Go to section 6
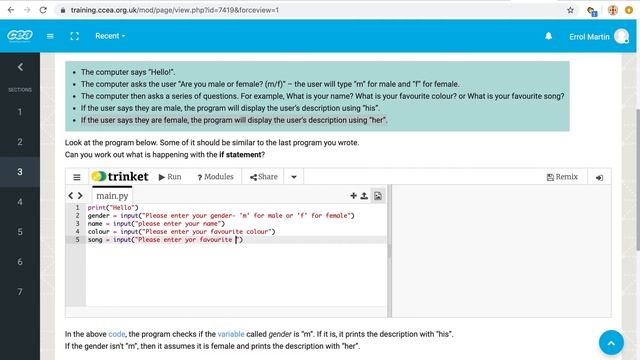The image size is (640, 360). click(20, 262)
